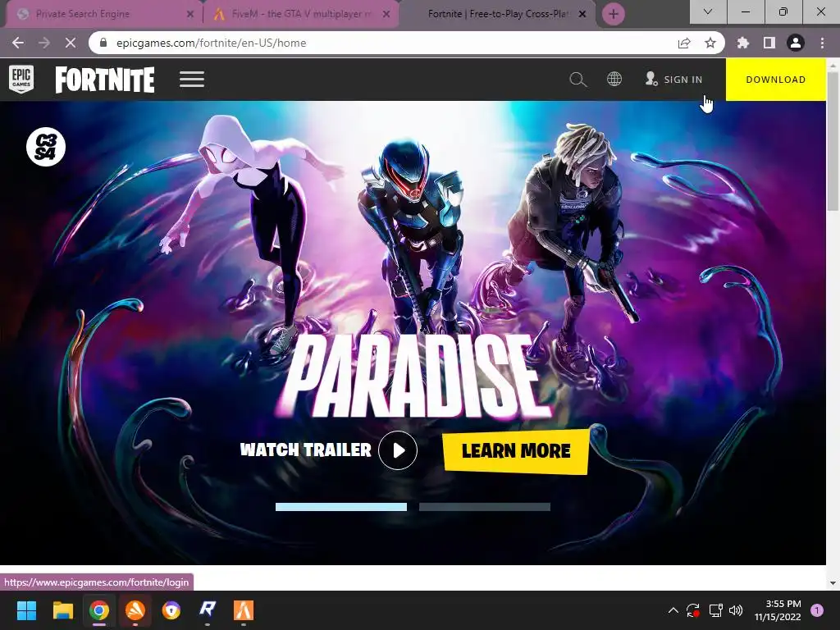Open the FiveM taskbar icon
The width and height of the screenshot is (840, 630).
(244, 610)
